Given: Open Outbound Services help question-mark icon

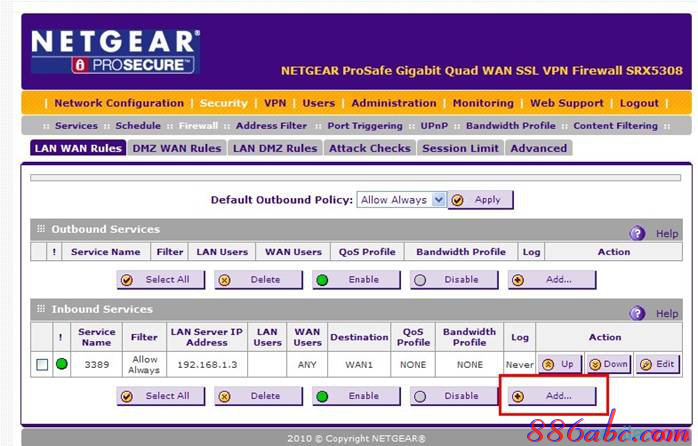Looking at the screenshot, I should click(x=637, y=233).
